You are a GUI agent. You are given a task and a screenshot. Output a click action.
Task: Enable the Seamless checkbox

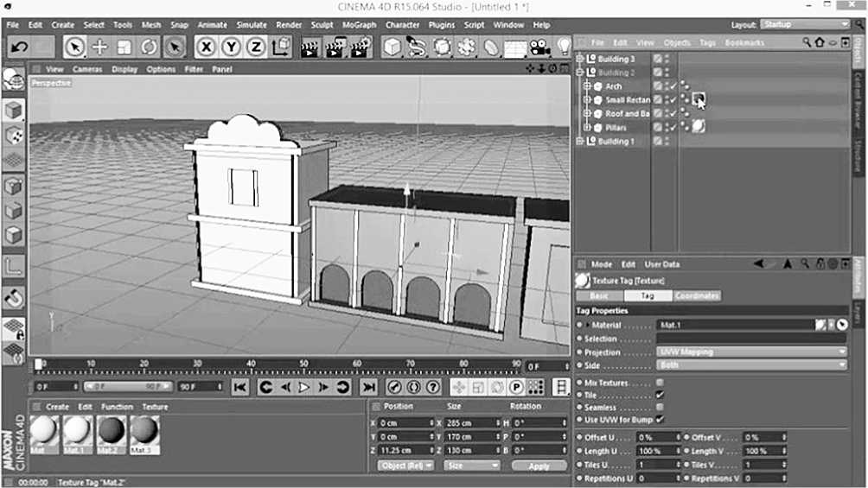click(661, 407)
